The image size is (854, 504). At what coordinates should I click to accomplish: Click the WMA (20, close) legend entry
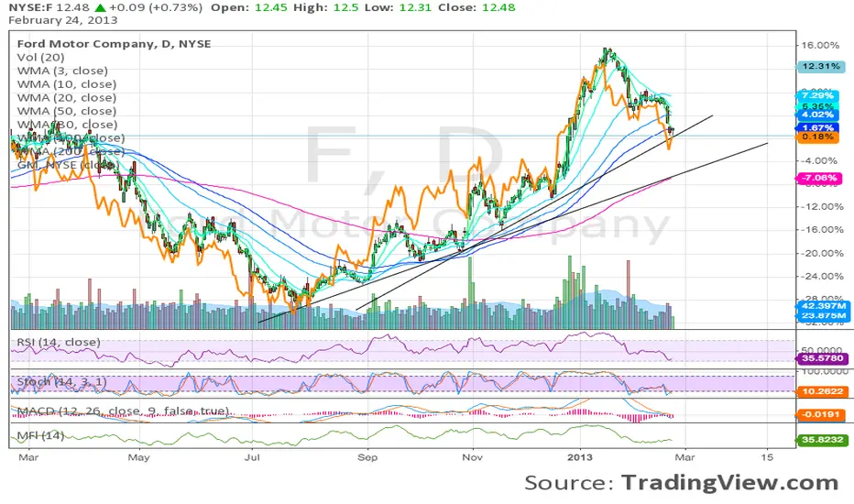(x=67, y=97)
